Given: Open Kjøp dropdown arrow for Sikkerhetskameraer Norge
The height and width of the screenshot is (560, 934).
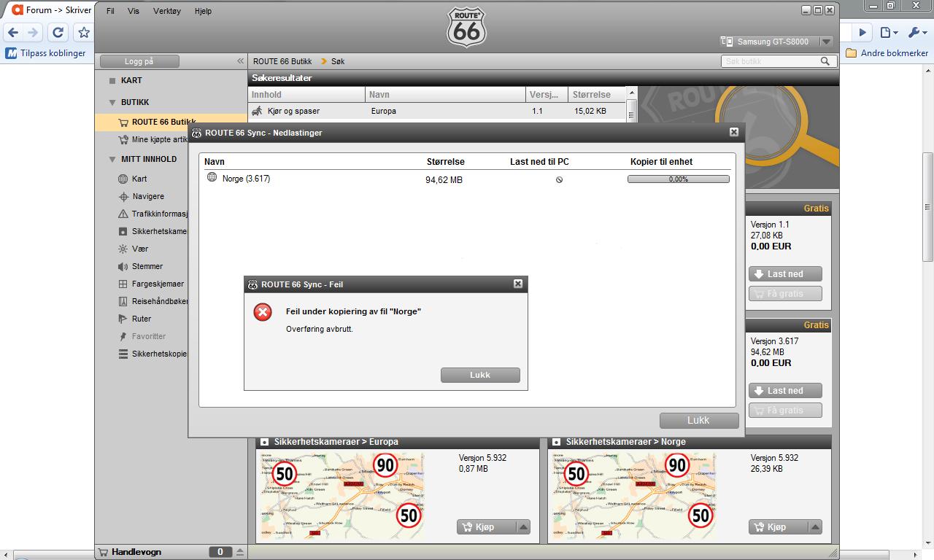Looking at the screenshot, I should [x=815, y=526].
